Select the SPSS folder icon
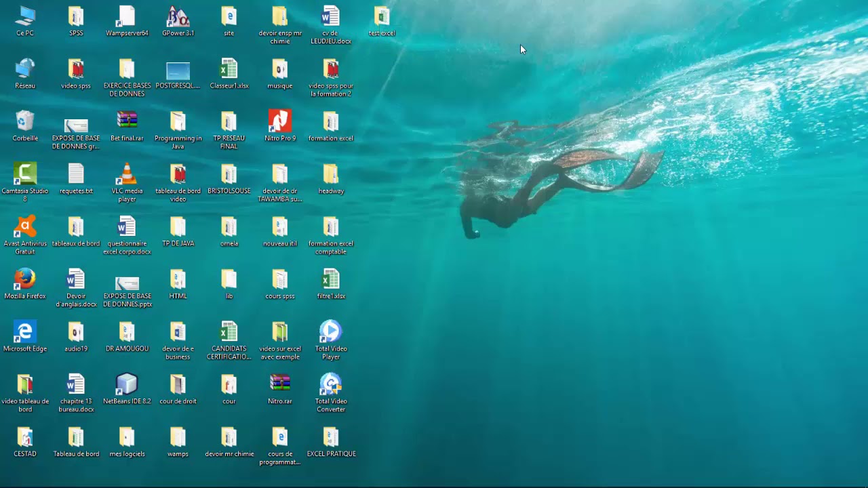Screen dimensions: 868x488 76,21
